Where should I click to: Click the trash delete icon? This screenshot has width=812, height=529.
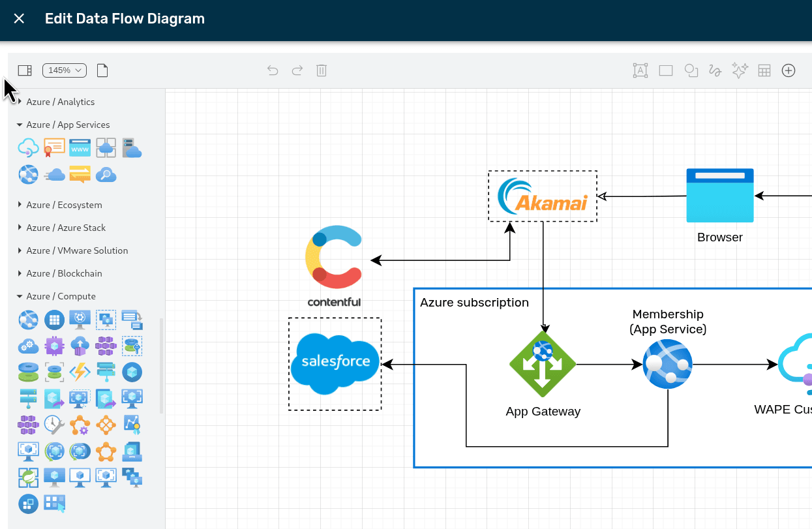(321, 70)
